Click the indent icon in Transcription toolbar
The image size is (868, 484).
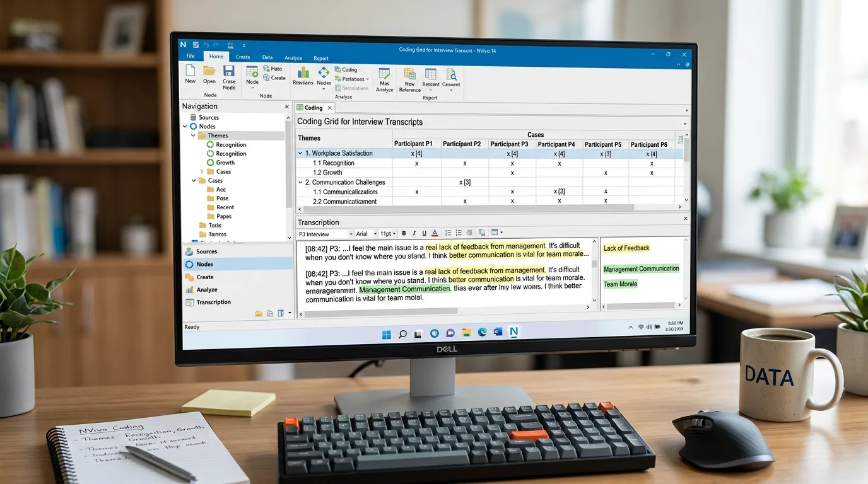[469, 233]
